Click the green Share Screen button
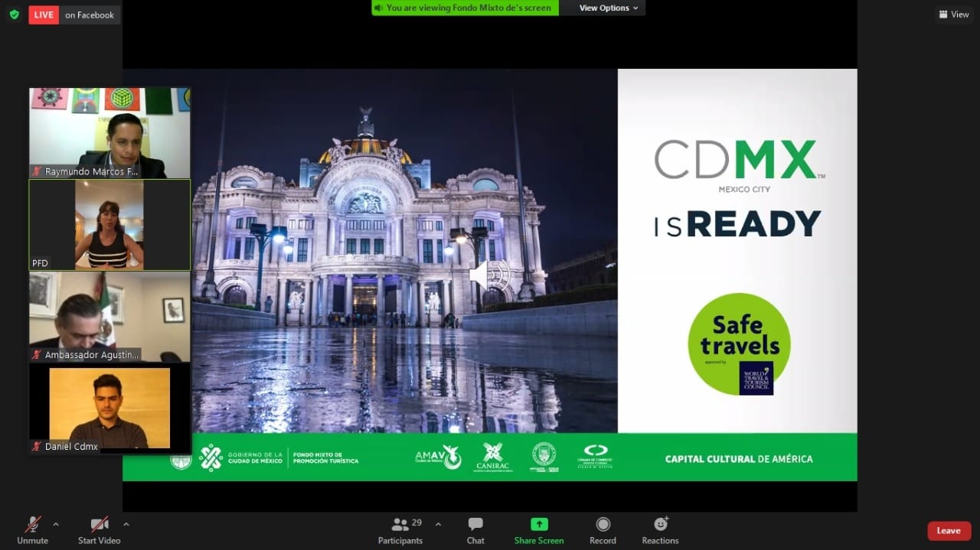 pos(539,530)
